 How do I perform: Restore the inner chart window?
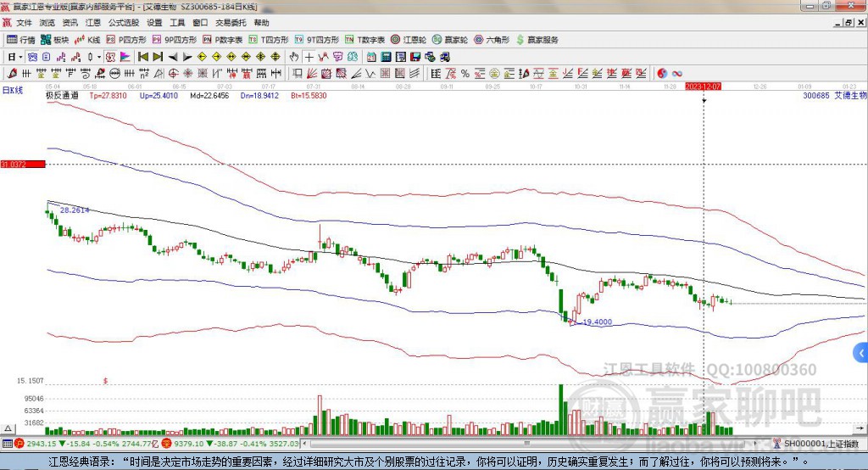pyautogui.click(x=848, y=23)
